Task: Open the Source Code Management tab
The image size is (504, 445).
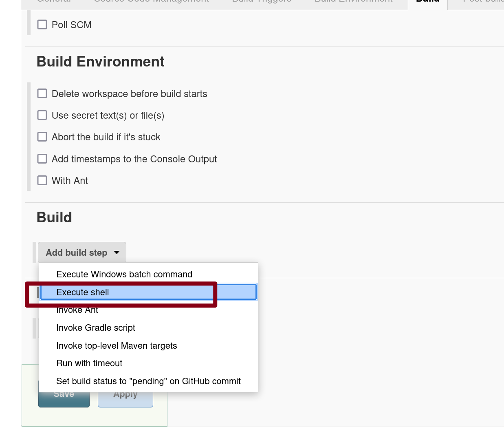Action: pyautogui.click(x=151, y=2)
